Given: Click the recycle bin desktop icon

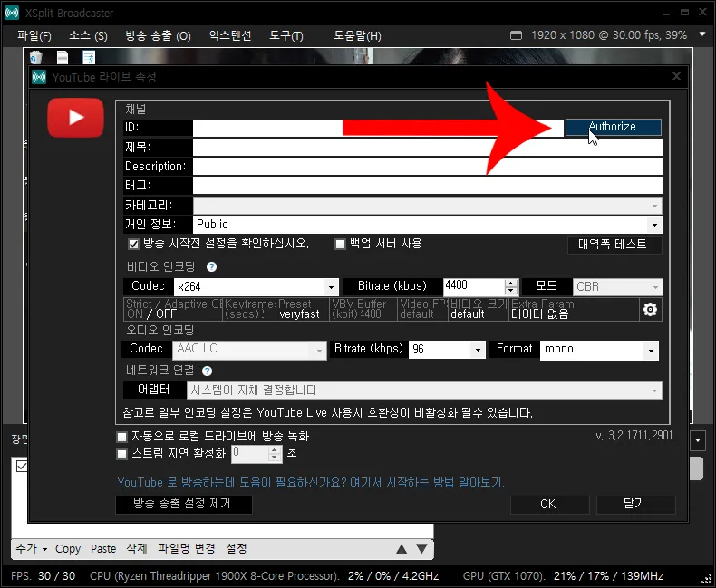Looking at the screenshot, I should click(x=35, y=57).
